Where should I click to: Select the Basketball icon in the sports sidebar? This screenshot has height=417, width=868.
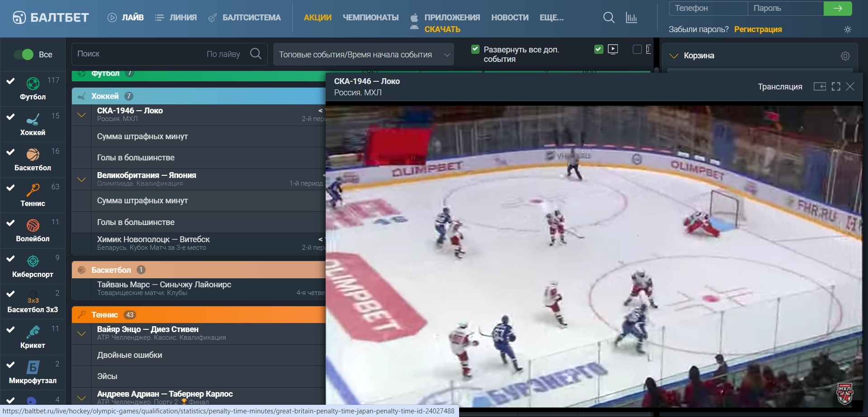point(33,155)
